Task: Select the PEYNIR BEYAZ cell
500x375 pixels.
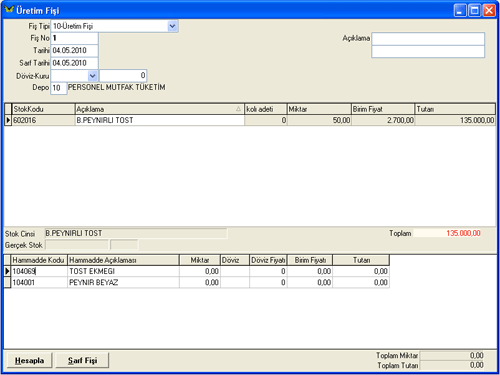Action: (x=123, y=283)
